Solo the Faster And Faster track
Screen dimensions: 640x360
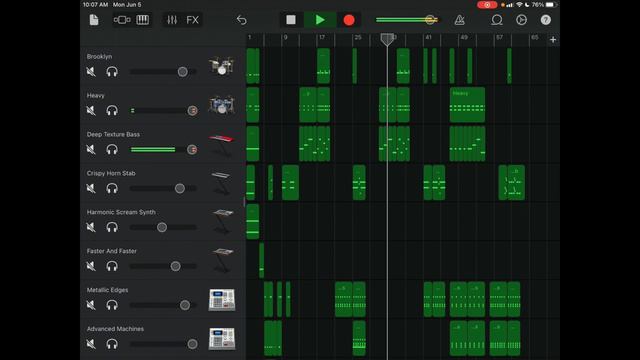point(112,266)
